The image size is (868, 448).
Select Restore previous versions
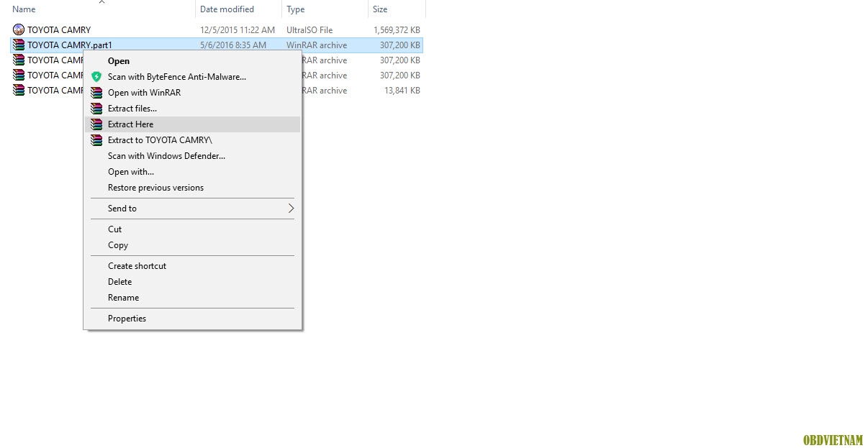(x=192, y=188)
